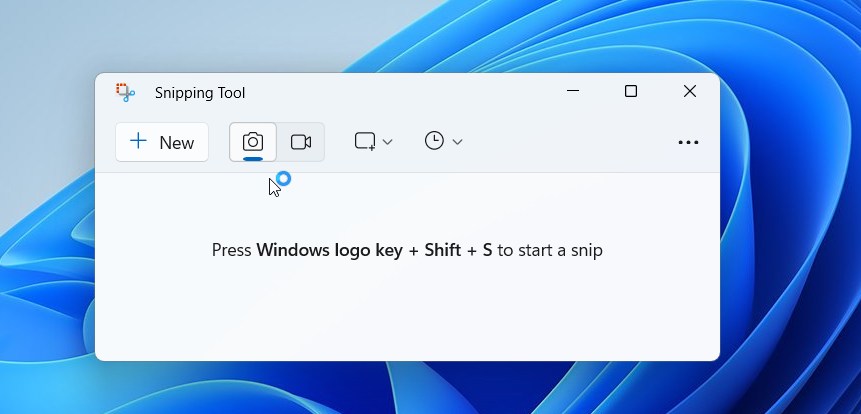Minimize the Snipping Tool window
The height and width of the screenshot is (414, 861).
tap(573, 91)
